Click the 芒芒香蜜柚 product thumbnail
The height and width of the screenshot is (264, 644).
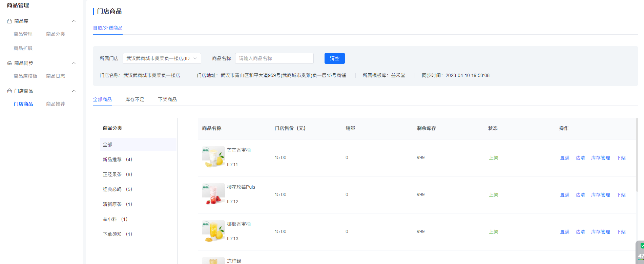click(x=213, y=158)
